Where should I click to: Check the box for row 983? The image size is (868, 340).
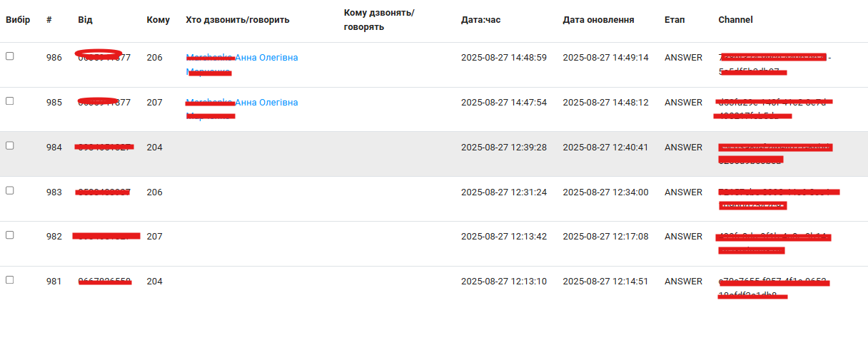coord(10,190)
